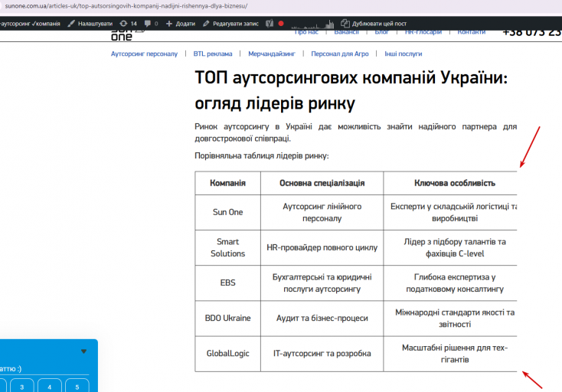
Task: Select the Sun One table cell
Action: (227, 212)
